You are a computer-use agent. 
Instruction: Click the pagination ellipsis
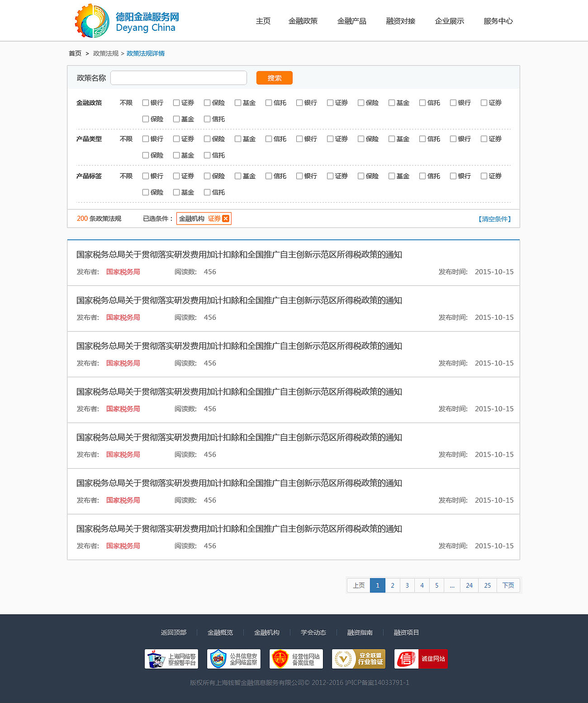click(x=452, y=585)
